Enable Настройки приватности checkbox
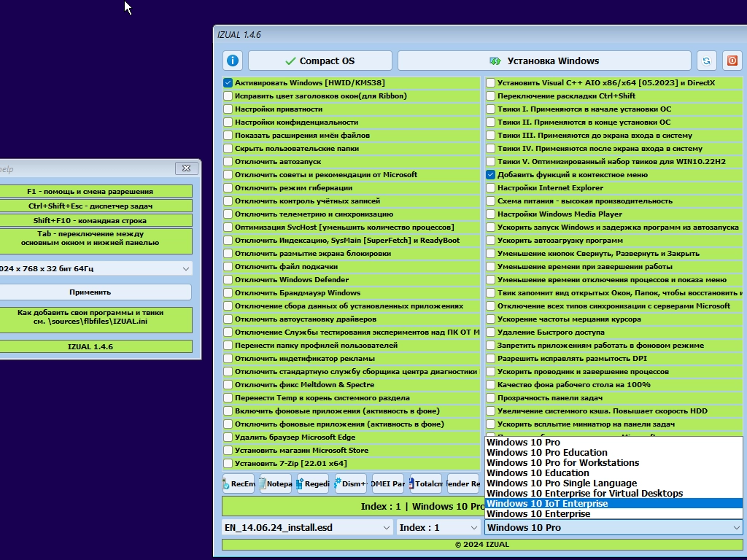The height and width of the screenshot is (560, 747). 228,109
